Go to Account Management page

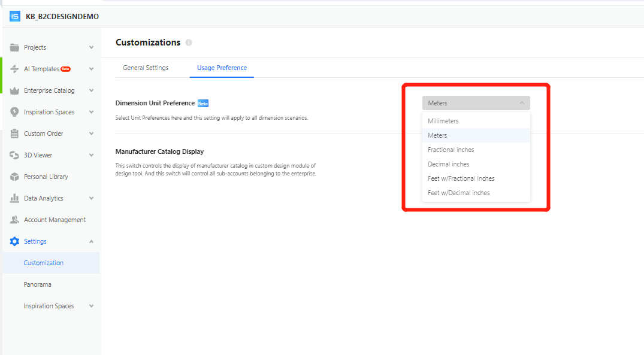point(55,220)
